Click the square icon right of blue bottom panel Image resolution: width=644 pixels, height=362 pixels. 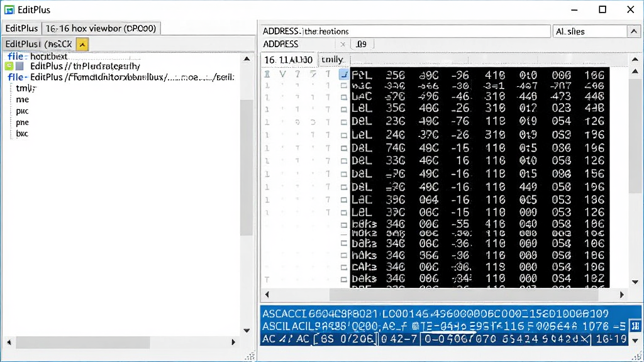tap(635, 326)
